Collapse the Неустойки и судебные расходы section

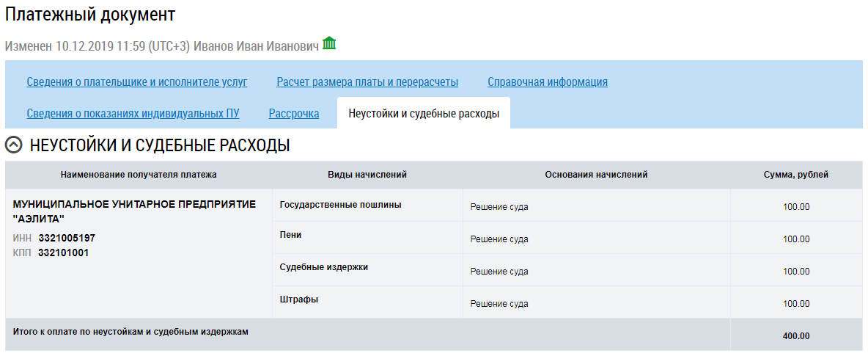tap(14, 145)
